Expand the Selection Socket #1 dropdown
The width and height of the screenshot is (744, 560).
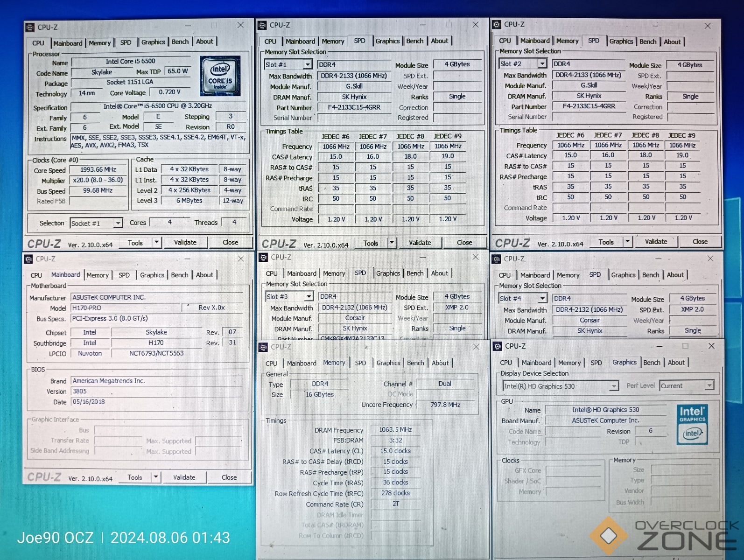(97, 223)
